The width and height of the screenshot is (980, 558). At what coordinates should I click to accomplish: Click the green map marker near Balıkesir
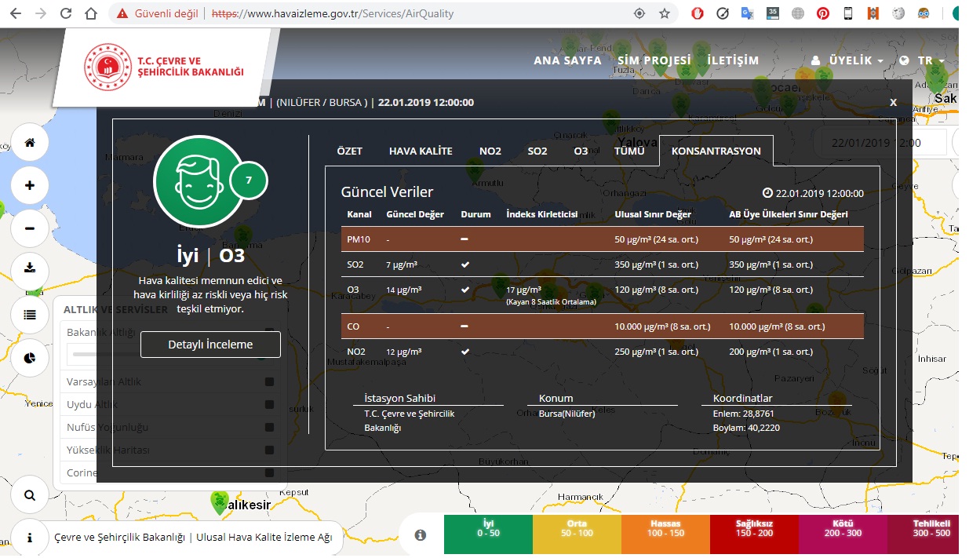pos(219,501)
